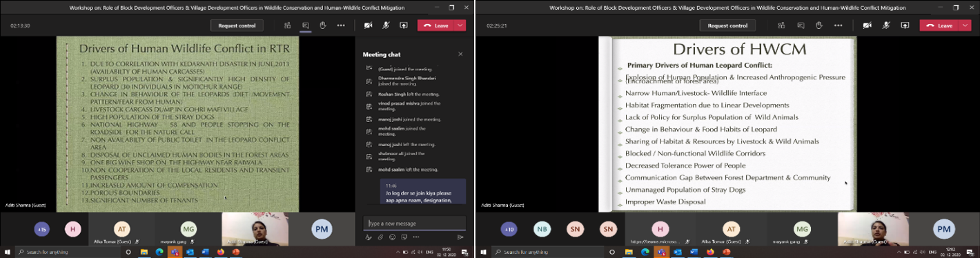Screen dimensions: 980x258
Task: Leave meeting in right Teams window
Action: (939, 26)
